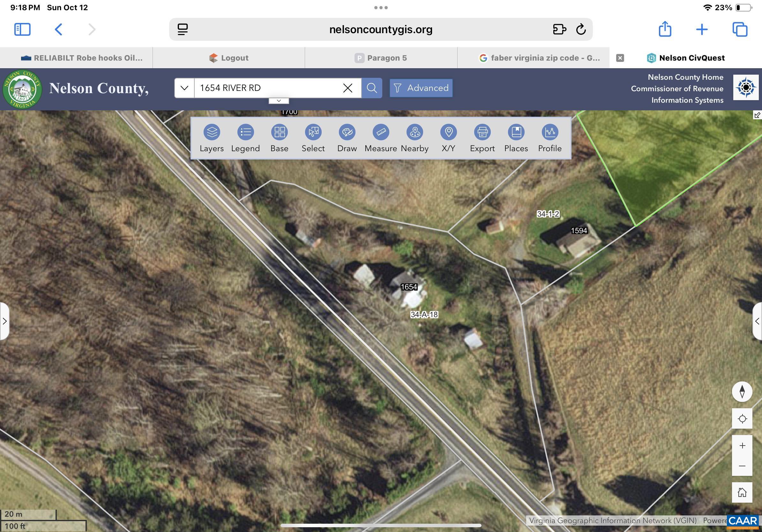Expand the search type dropdown arrow
This screenshot has width=762, height=532.
184,88
